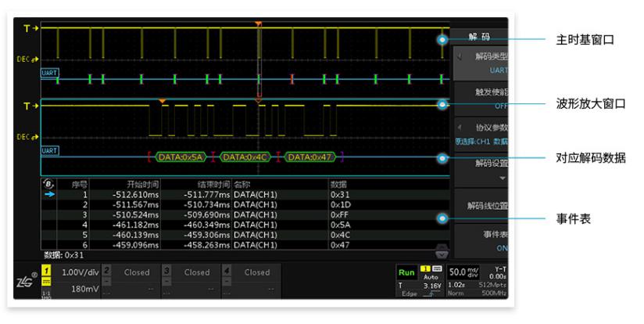Select the DATA:0x47 decoded packet

pyautogui.click(x=310, y=157)
